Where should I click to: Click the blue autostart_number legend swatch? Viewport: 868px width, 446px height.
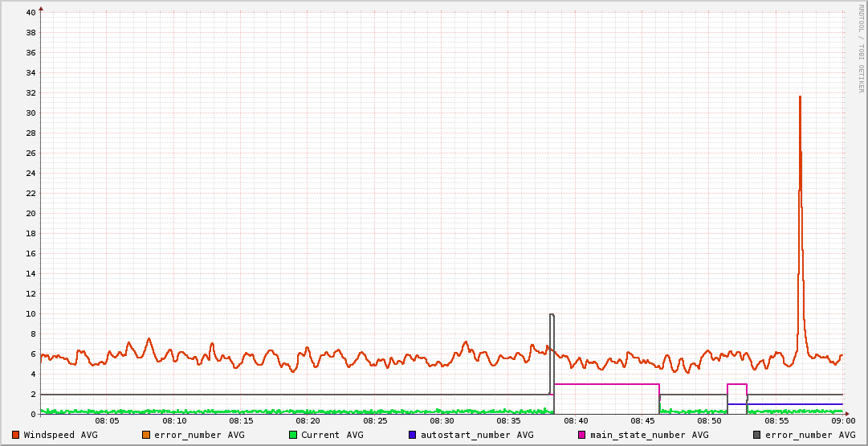point(413,435)
